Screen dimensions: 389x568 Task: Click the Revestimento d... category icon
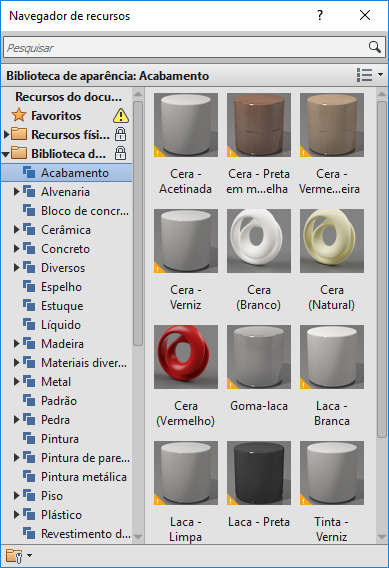click(29, 534)
